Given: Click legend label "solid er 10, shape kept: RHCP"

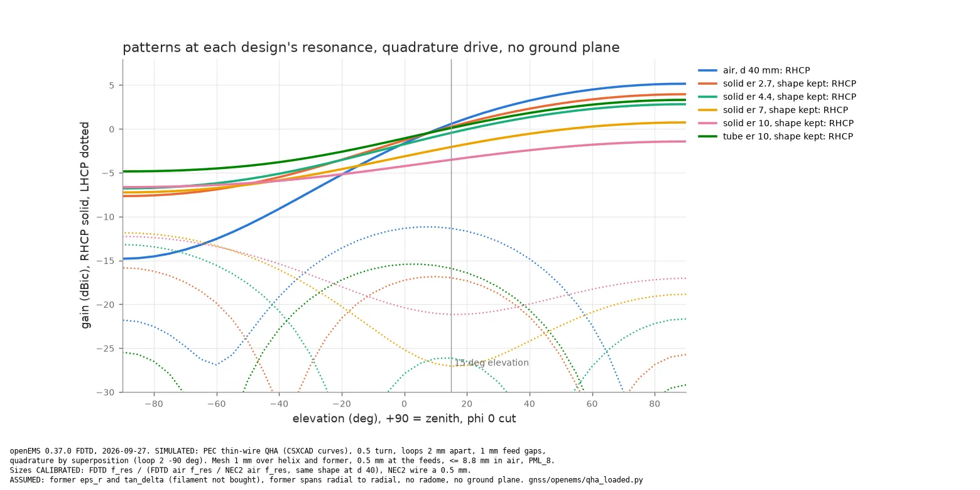Looking at the screenshot, I should coord(788,123).
